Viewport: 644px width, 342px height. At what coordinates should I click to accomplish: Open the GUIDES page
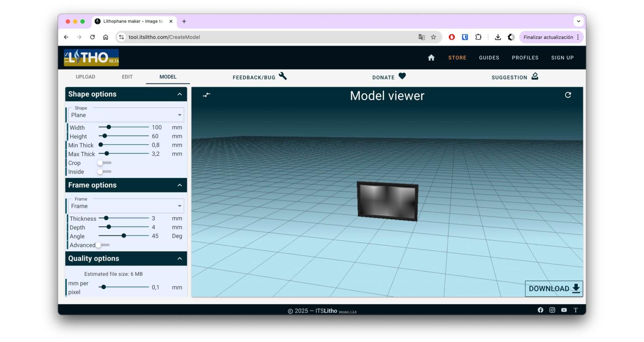pos(489,57)
